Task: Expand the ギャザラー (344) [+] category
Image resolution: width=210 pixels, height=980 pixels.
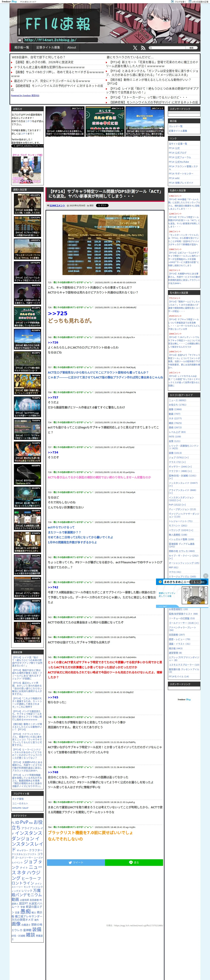Action: [x=180, y=466]
